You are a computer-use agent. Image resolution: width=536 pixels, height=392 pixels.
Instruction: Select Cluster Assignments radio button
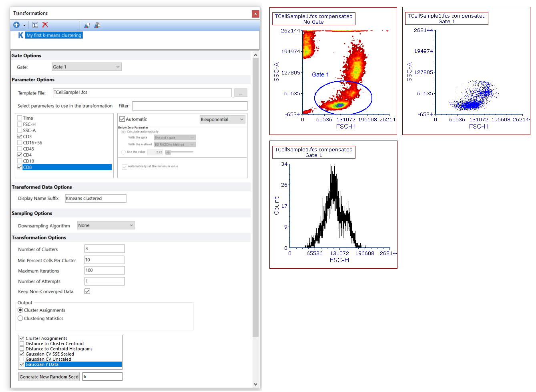[x=20, y=310]
